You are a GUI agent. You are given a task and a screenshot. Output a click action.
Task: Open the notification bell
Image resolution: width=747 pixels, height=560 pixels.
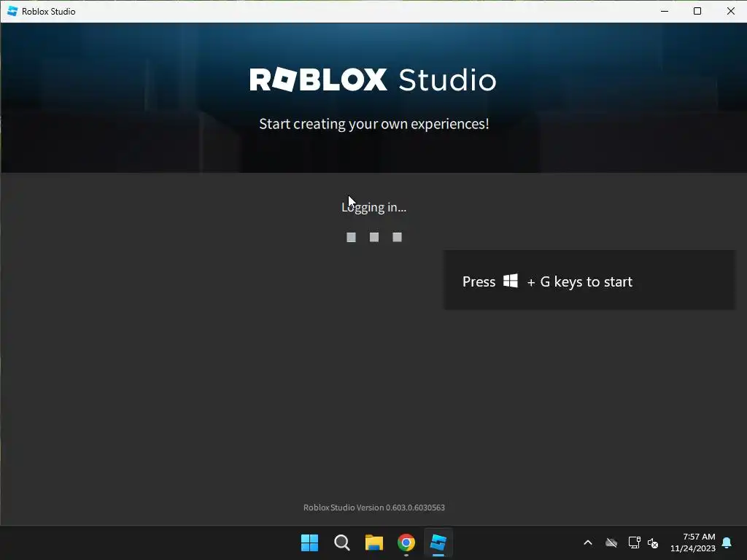[727, 542]
